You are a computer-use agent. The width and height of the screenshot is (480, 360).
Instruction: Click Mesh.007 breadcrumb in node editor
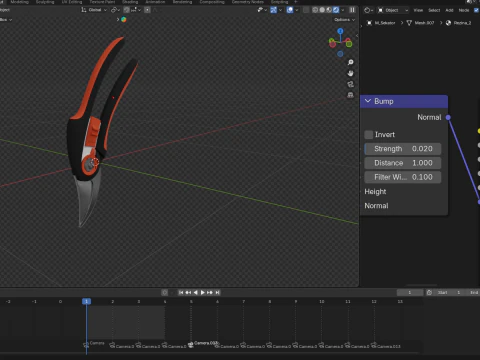pyautogui.click(x=421, y=23)
